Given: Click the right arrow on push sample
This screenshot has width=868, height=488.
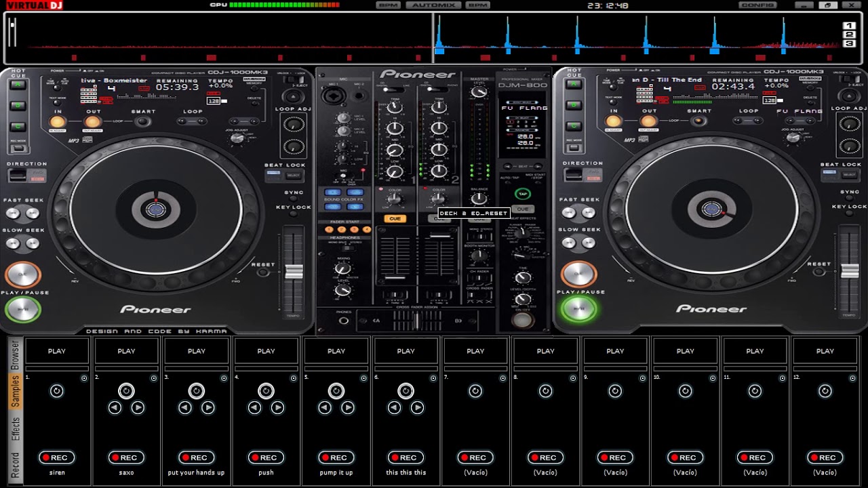Looking at the screenshot, I should (x=277, y=407).
